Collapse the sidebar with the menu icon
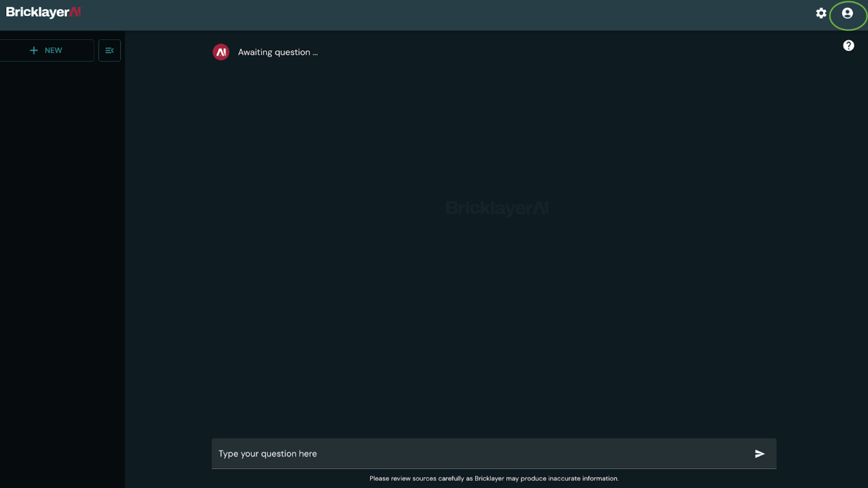 point(109,50)
